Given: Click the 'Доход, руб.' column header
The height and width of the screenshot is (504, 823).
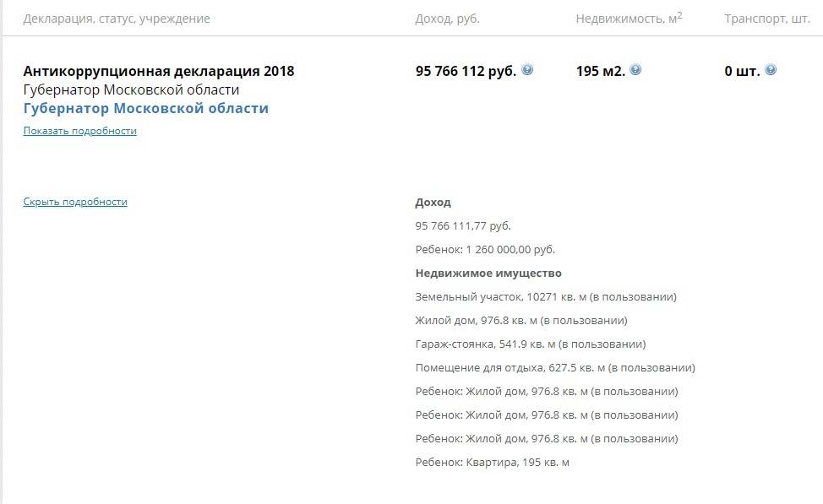Looking at the screenshot, I should (447, 19).
